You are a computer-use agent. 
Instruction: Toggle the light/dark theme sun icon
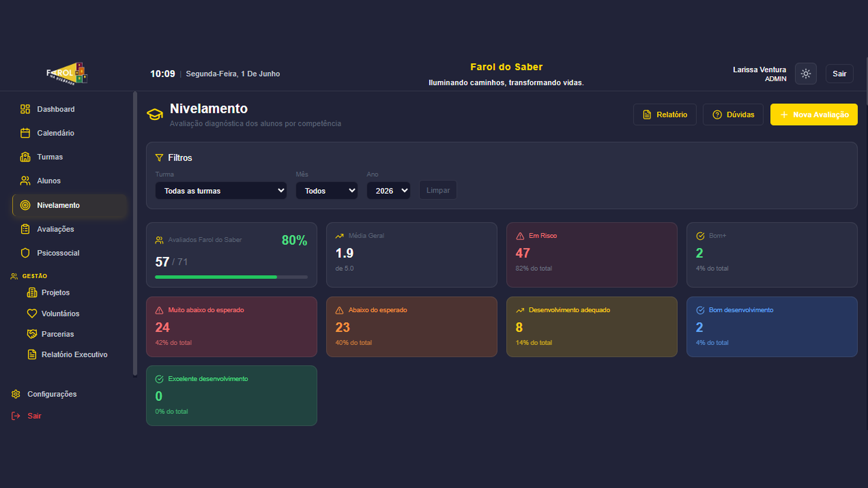(806, 74)
